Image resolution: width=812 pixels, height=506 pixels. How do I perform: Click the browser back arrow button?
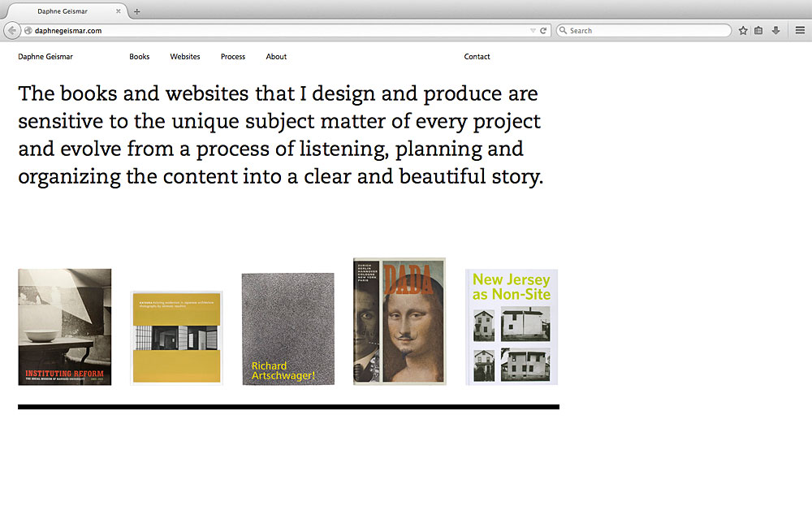coord(12,31)
